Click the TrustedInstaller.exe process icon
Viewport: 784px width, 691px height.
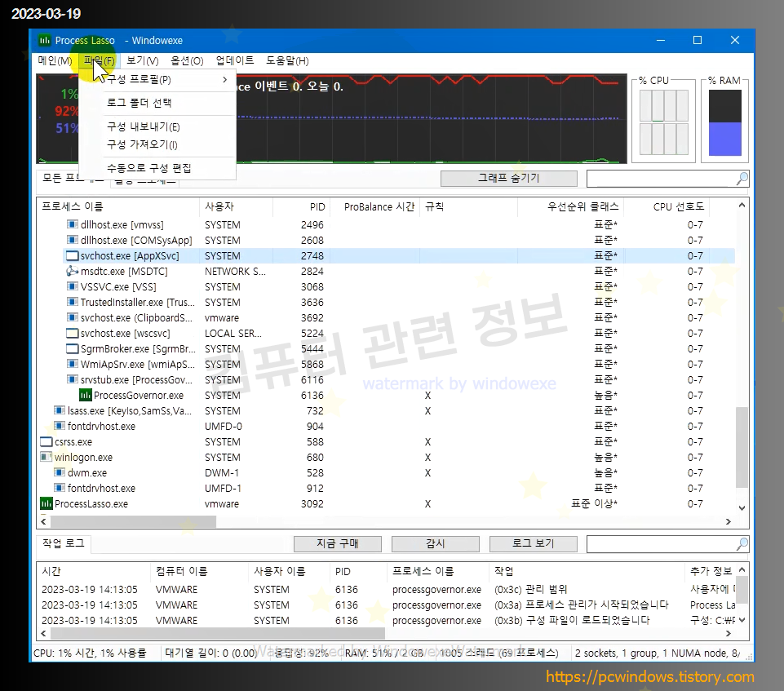(x=73, y=302)
